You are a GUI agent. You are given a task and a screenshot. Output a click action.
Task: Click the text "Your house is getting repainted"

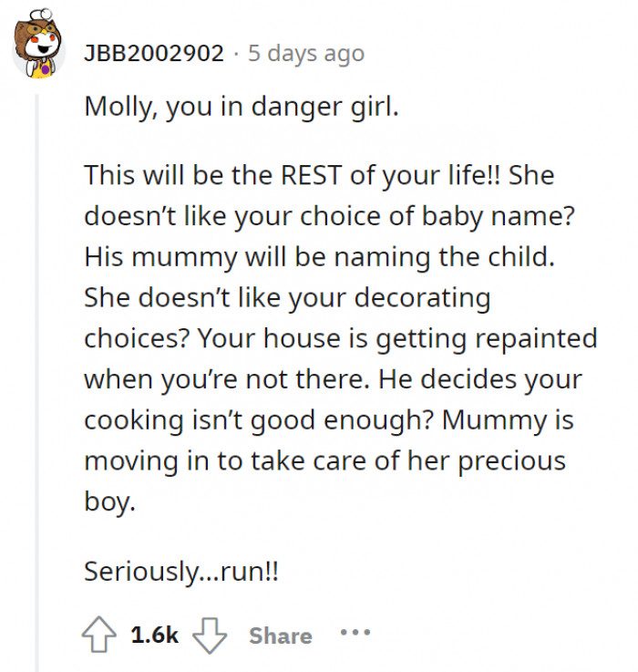click(x=397, y=338)
